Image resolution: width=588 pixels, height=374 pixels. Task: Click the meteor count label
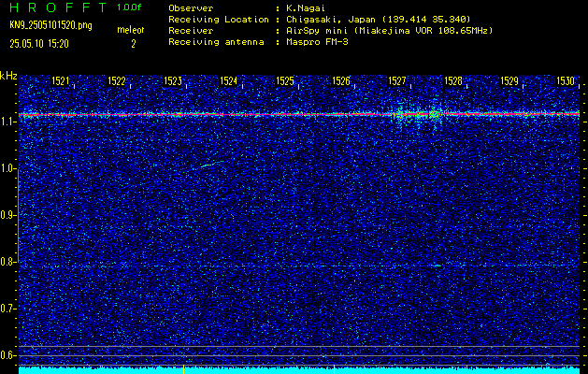tap(131, 30)
